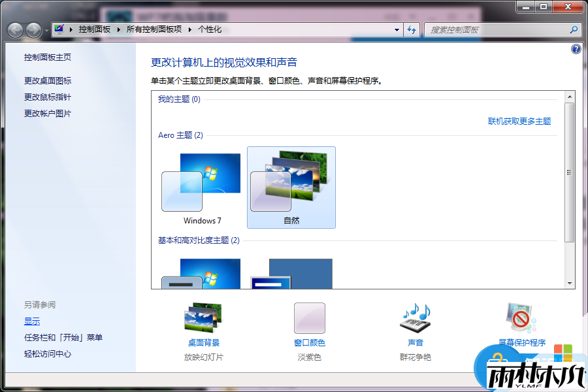Click the theme list scroll down arrow
This screenshot has width=588, height=392.
(570, 284)
